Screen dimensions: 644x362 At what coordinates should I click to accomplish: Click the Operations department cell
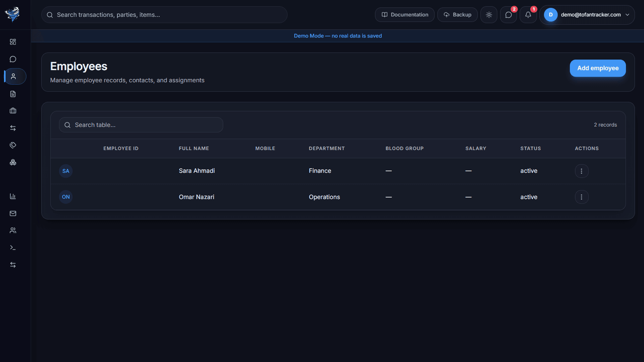click(x=324, y=197)
